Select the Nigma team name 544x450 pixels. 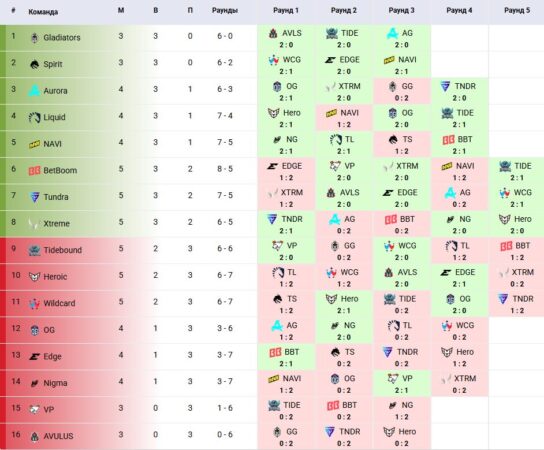55,383
